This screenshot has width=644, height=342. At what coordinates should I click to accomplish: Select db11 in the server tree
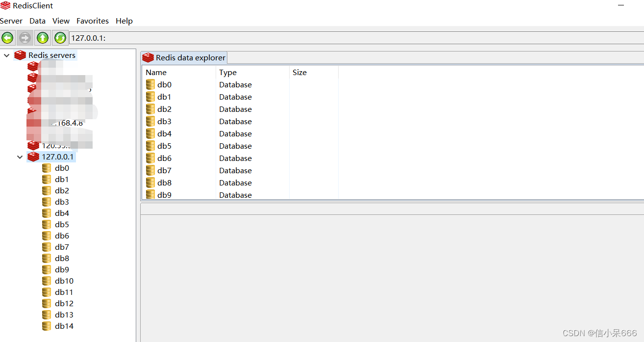click(x=64, y=292)
